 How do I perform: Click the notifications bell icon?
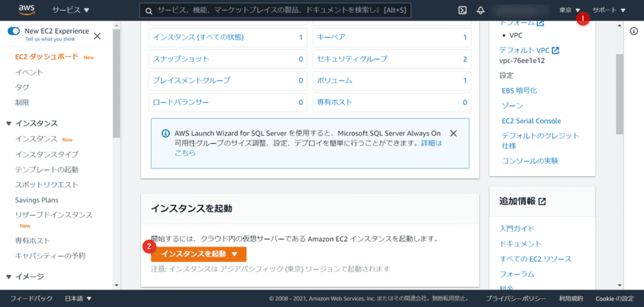(480, 10)
